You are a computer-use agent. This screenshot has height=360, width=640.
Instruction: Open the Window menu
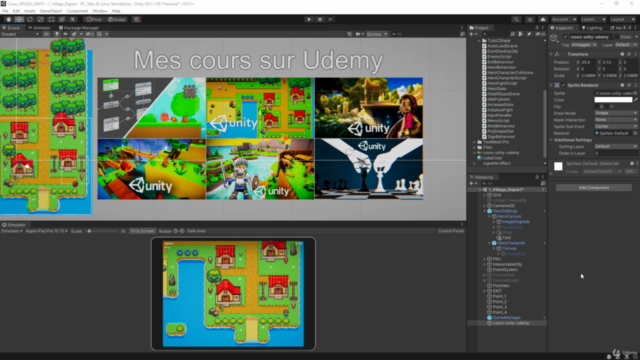100,11
